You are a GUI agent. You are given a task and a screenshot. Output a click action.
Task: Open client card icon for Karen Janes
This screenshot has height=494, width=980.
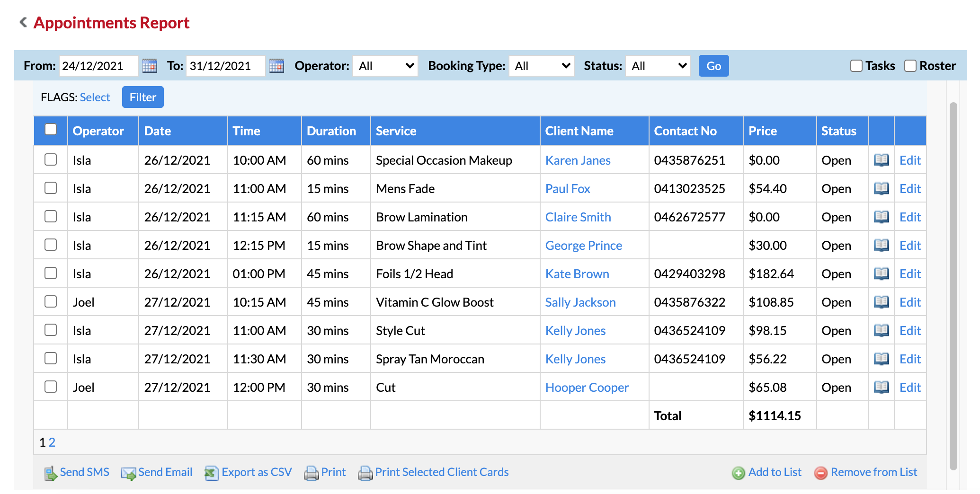click(881, 160)
